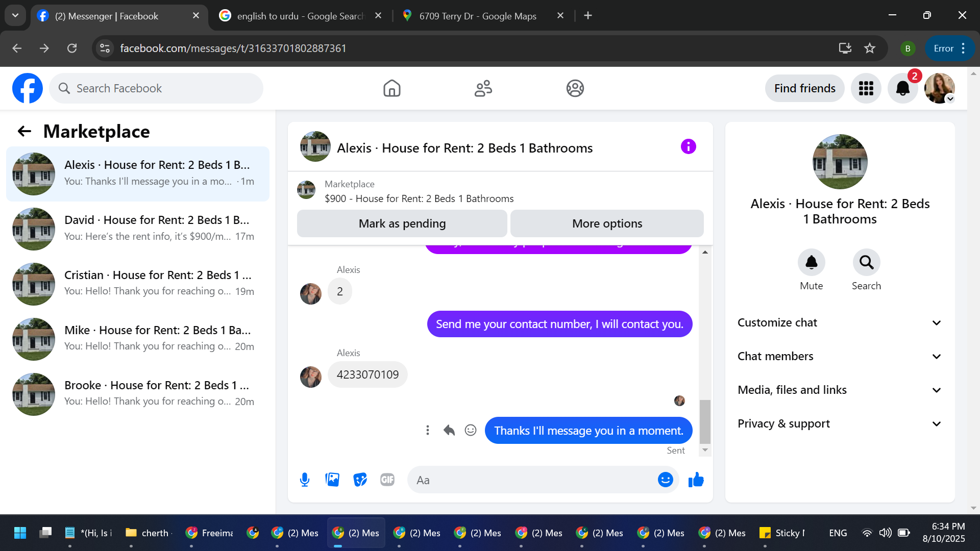React to message with smiley icon
Screen dimensions: 980x551
tap(471, 430)
